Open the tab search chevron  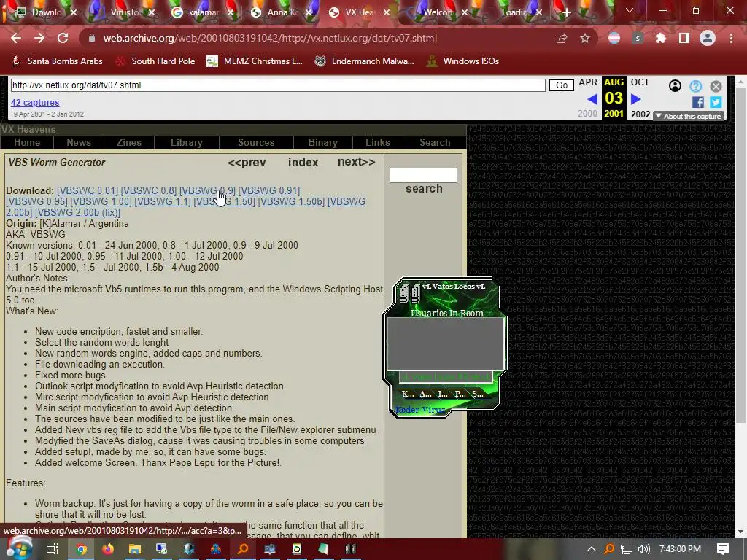pos(630,10)
